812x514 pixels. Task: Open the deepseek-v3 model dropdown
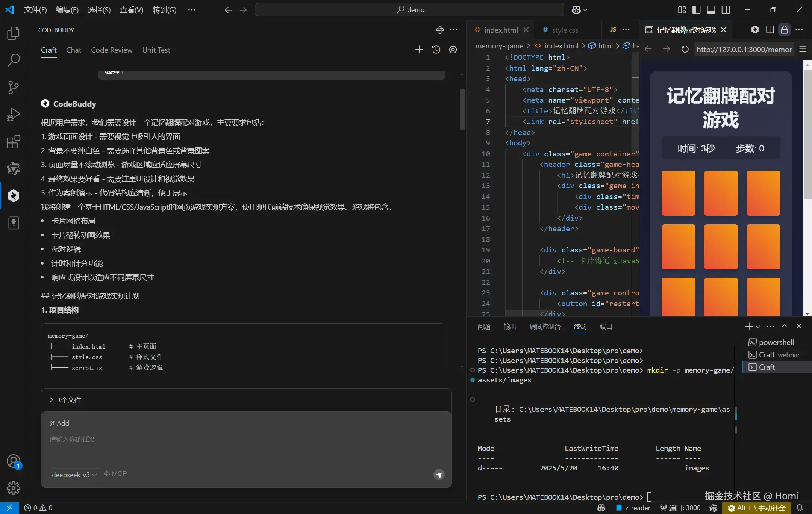click(74, 475)
